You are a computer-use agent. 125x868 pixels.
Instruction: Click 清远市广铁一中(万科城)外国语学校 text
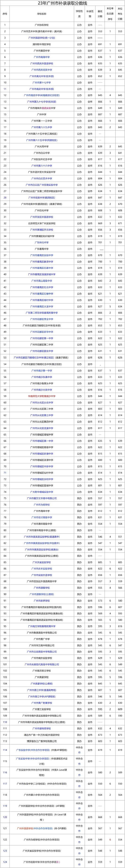click(x=42, y=735)
